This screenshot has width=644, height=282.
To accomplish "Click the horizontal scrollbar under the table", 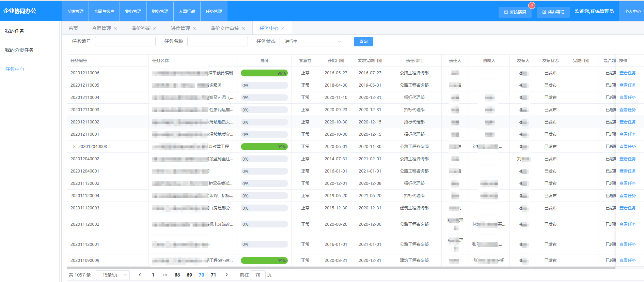I will coord(341,268).
